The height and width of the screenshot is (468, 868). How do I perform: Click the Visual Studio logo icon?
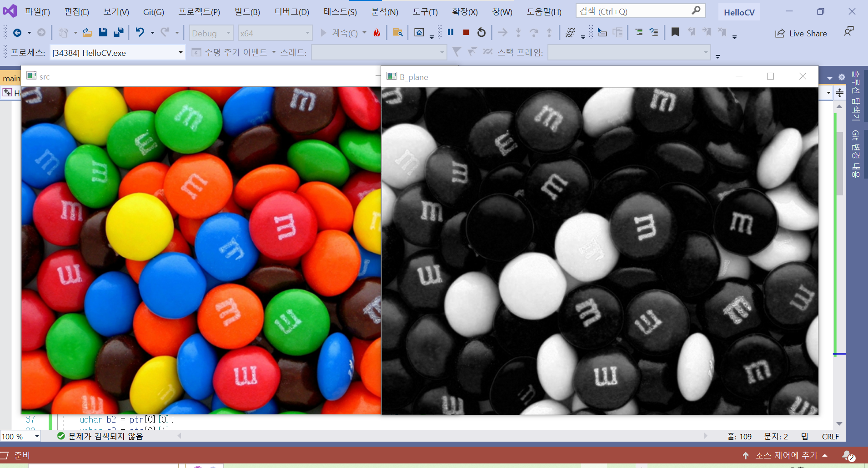click(x=10, y=10)
